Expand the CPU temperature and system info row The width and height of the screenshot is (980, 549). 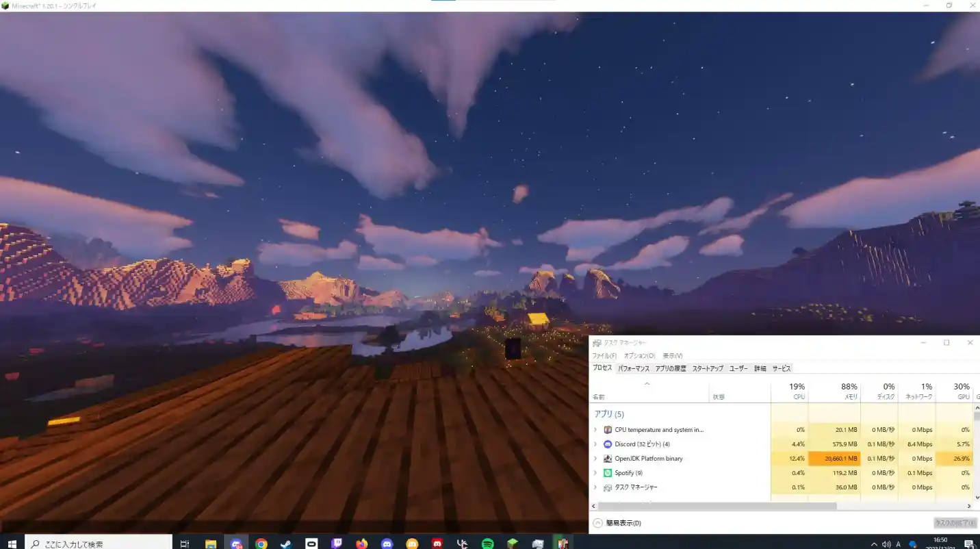pos(595,430)
